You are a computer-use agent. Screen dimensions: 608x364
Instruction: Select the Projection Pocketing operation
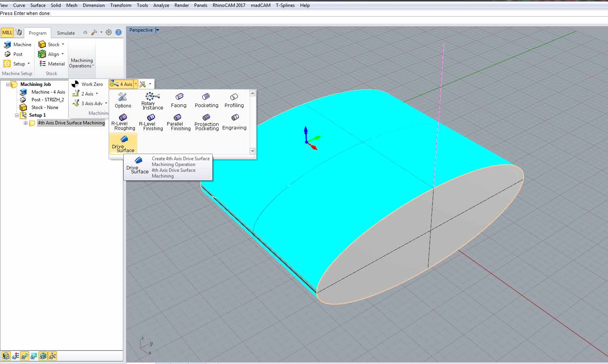tap(207, 122)
